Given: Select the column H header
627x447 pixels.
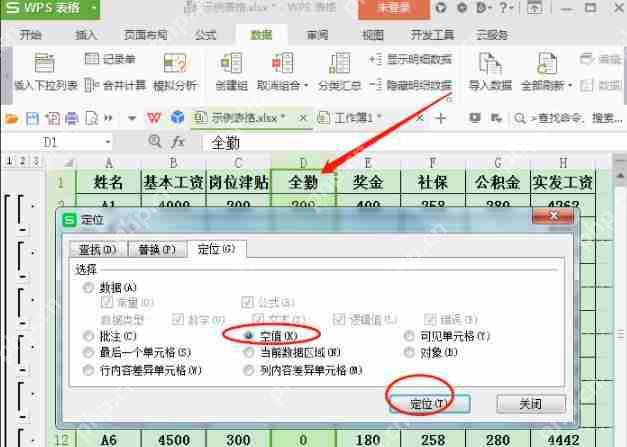Looking at the screenshot, I should [x=563, y=162].
